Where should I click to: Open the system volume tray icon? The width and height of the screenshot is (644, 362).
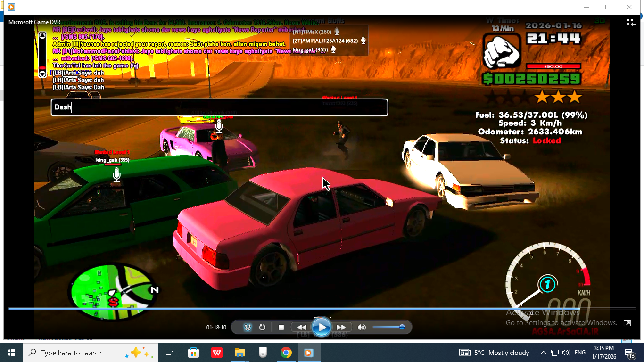click(566, 353)
